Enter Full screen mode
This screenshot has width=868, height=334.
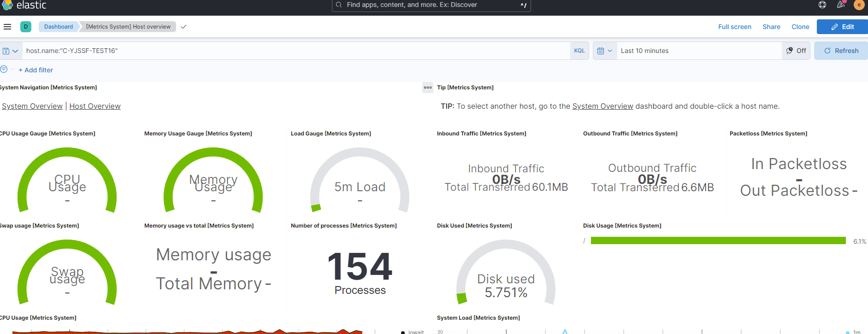pos(735,27)
